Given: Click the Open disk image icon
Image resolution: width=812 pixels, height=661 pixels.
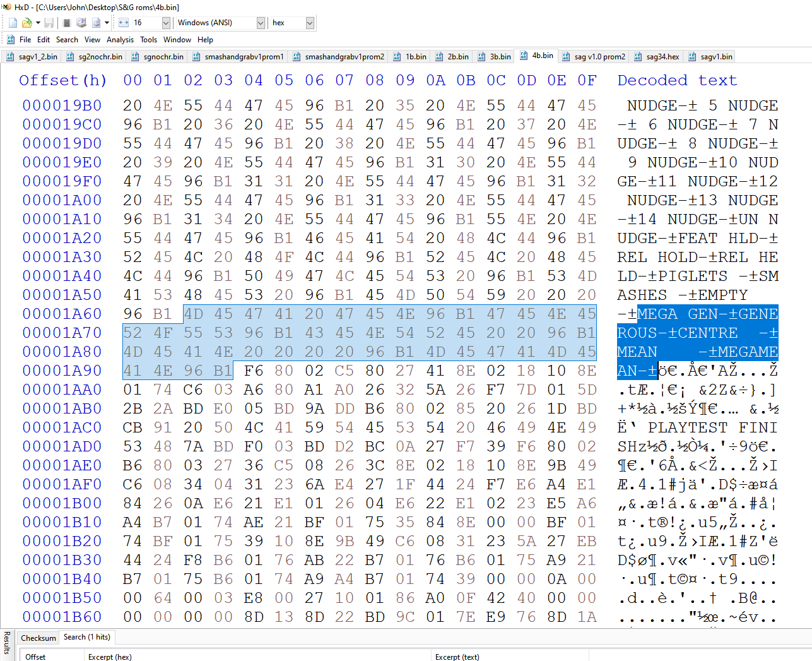Looking at the screenshot, I should tap(97, 23).
